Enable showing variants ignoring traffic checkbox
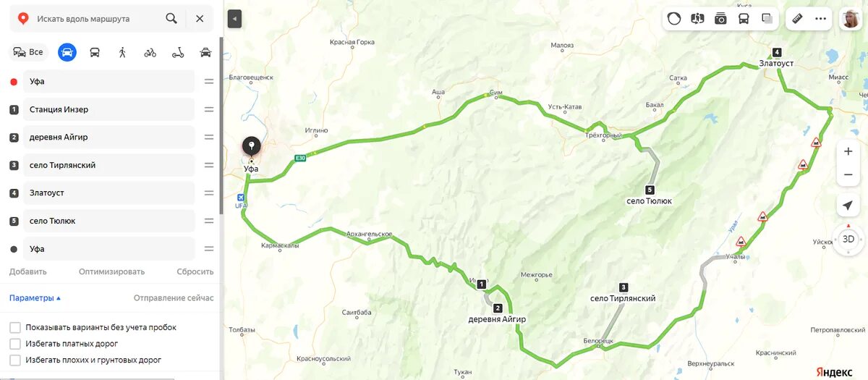Screen dimensions: 868x380 [15, 327]
